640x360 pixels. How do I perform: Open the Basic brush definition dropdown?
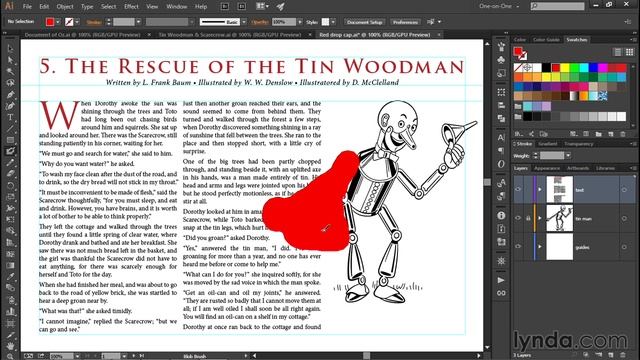(x=244, y=22)
